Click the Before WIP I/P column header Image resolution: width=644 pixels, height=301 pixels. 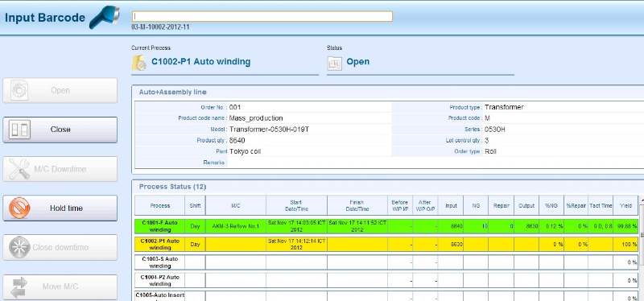(x=399, y=206)
